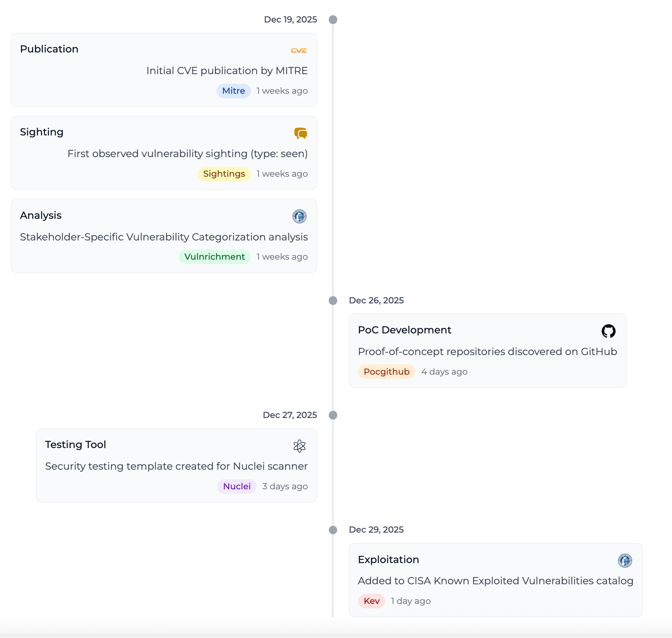Open the Publication card title
The image size is (672, 638).
[49, 49]
